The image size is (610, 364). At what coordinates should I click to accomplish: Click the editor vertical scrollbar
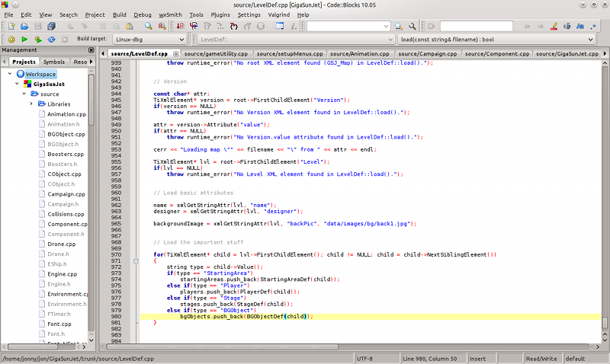(x=605, y=190)
